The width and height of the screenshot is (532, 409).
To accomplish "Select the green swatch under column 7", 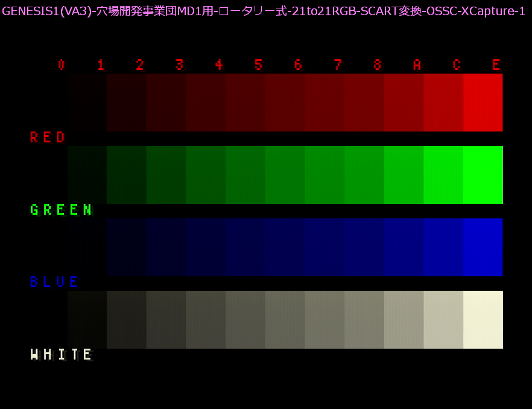I will (325, 175).
